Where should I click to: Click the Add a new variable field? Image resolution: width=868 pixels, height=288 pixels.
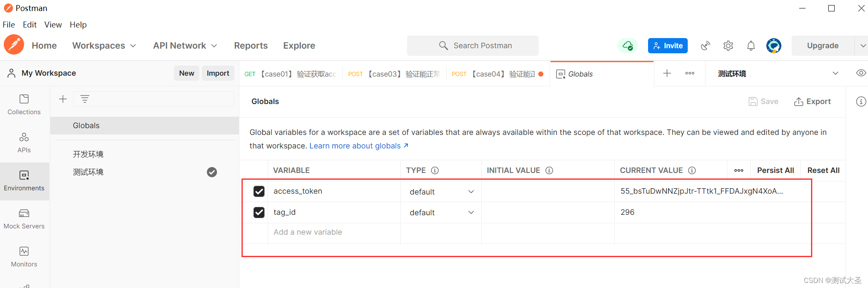point(334,232)
